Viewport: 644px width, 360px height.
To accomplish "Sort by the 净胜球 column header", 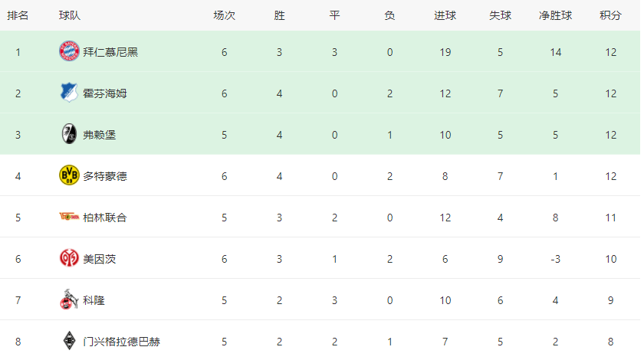I will pos(555,15).
